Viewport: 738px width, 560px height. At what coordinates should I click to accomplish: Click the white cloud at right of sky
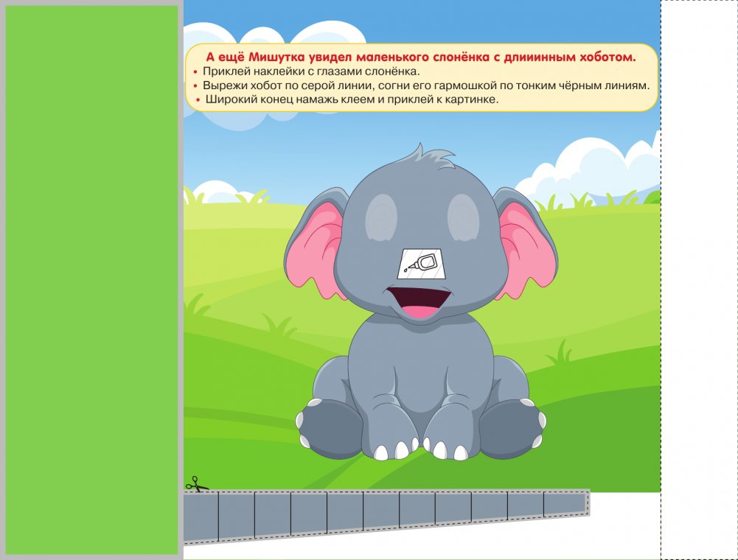coord(605,166)
